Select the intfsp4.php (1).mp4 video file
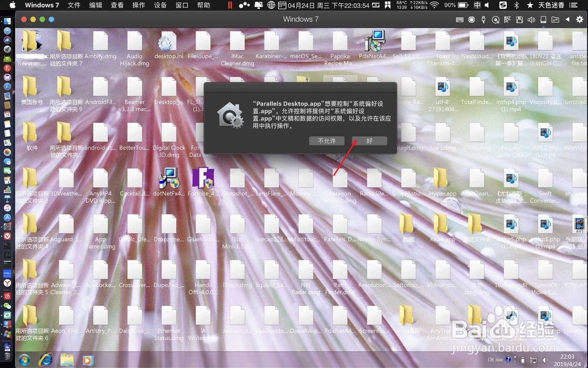The height and width of the screenshot is (368, 588). 511,95
